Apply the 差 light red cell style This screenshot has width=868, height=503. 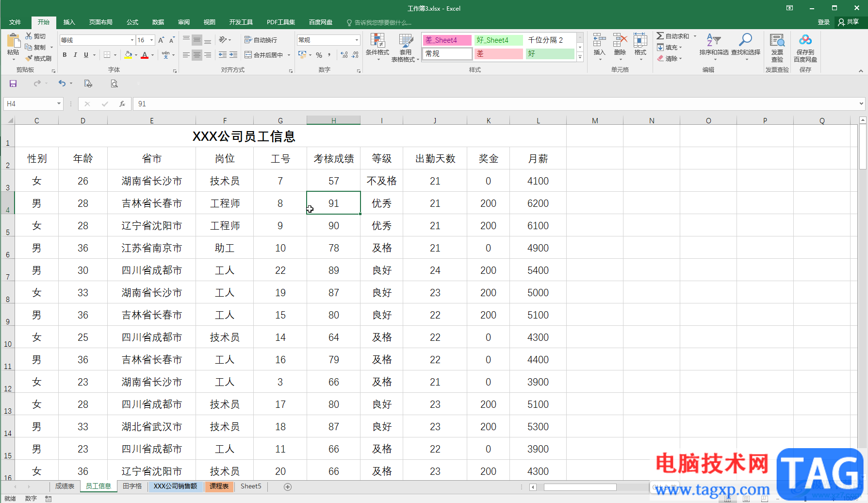[x=499, y=53]
